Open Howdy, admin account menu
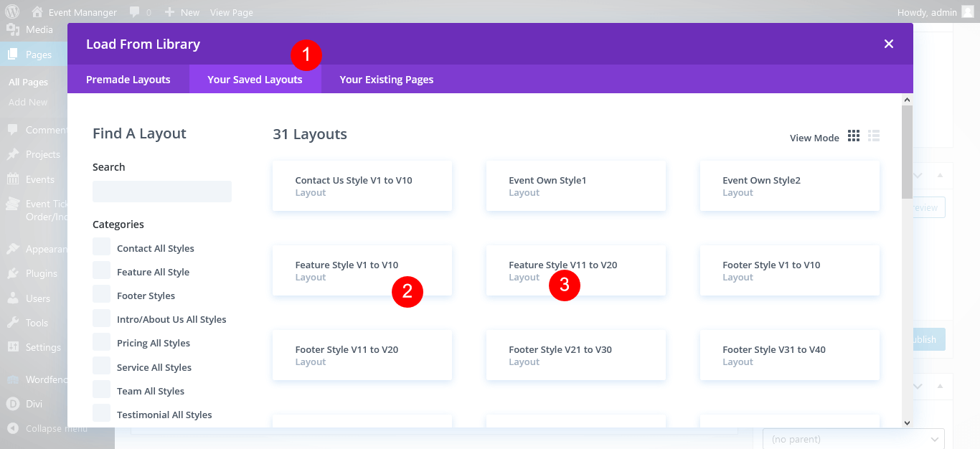Viewport: 980px width, 449px height. [x=936, y=12]
